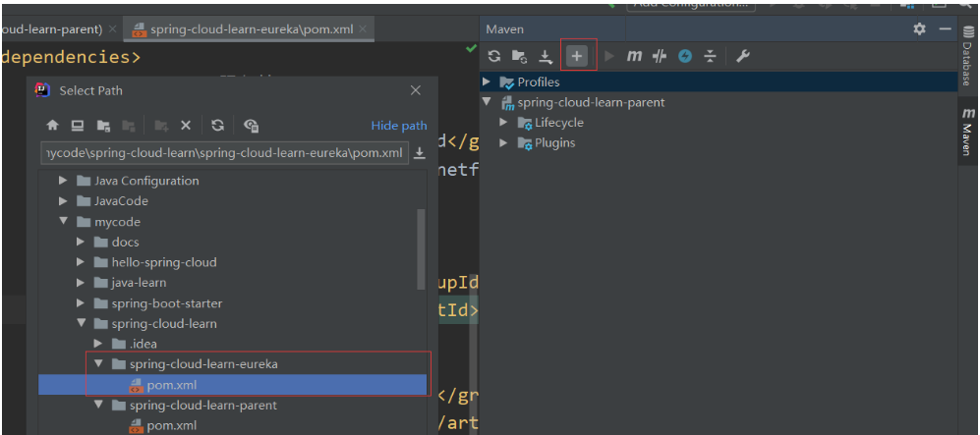Viewport: 980px width, 435px height.
Task: Collapse the spring-cloud-learn-eureka folder
Action: tap(98, 364)
